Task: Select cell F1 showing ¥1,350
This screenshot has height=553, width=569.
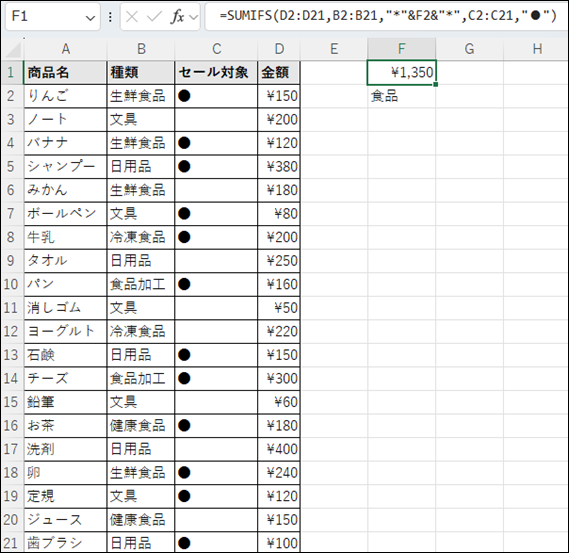Action: click(x=401, y=73)
